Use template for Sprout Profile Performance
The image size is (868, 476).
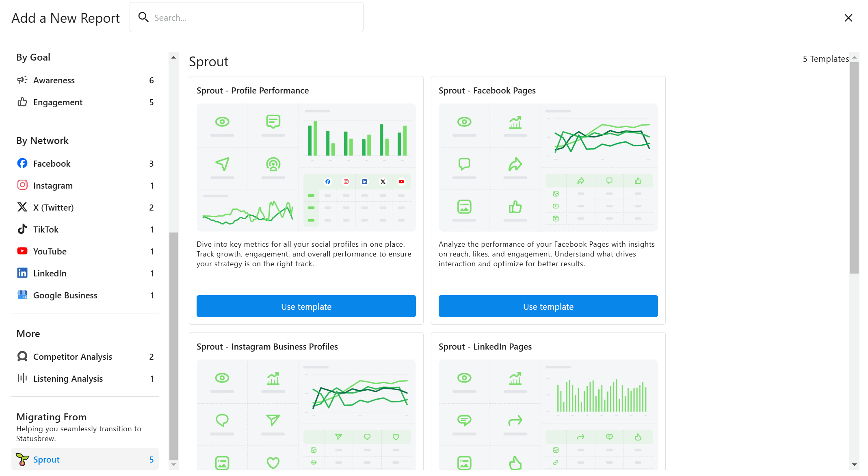[306, 306]
